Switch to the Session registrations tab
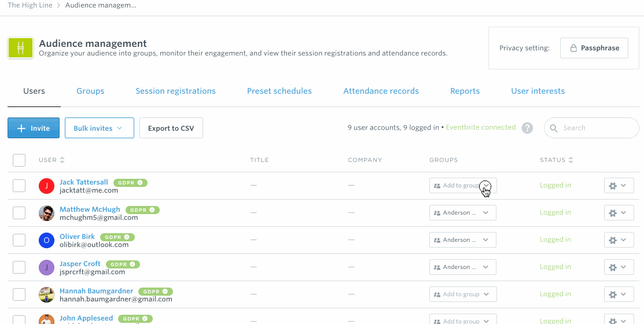This screenshot has height=324, width=644. point(175,91)
